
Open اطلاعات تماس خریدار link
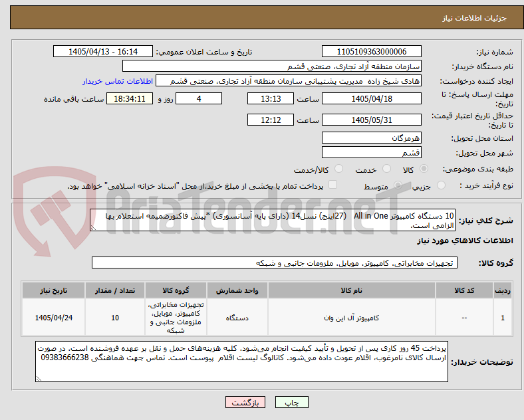tap(118, 81)
